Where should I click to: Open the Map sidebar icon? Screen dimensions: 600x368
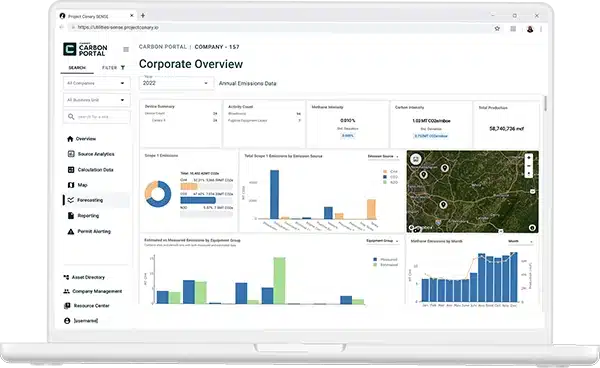(x=71, y=185)
